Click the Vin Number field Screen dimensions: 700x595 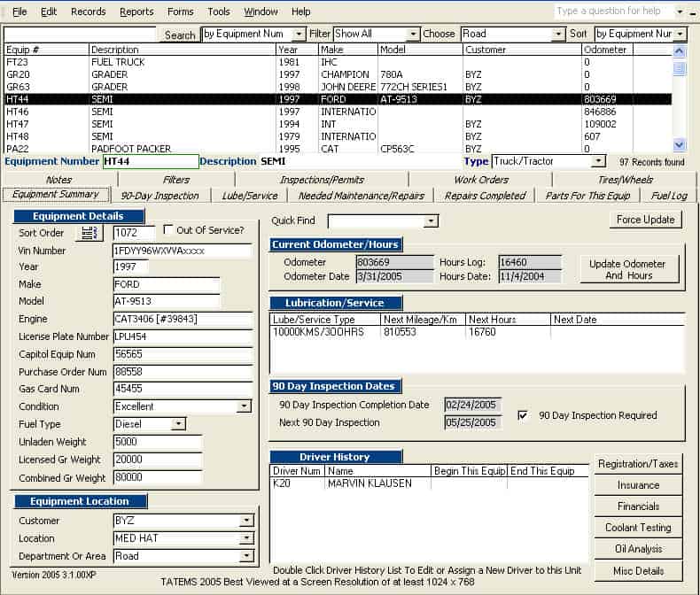pos(183,251)
